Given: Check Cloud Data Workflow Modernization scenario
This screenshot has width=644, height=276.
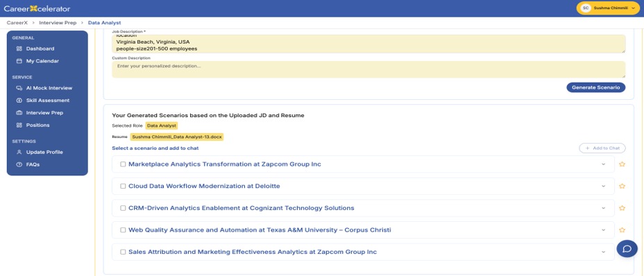Looking at the screenshot, I should click(123, 186).
